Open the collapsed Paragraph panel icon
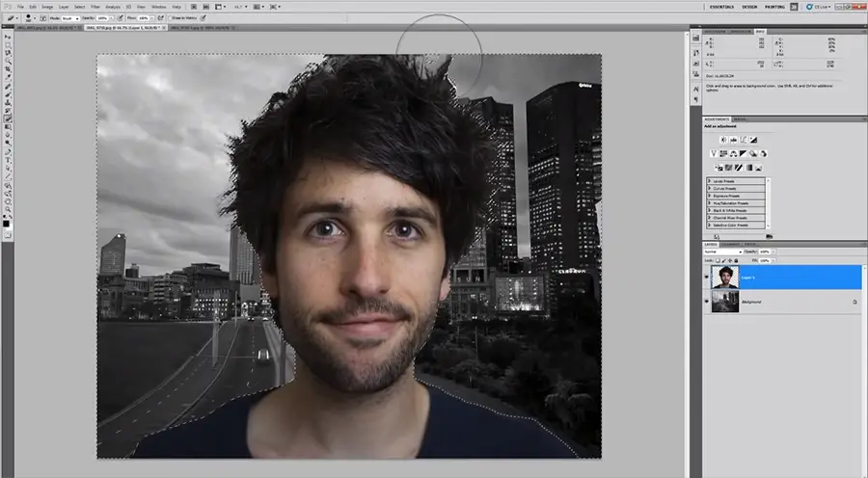The height and width of the screenshot is (478, 868). pos(695,99)
